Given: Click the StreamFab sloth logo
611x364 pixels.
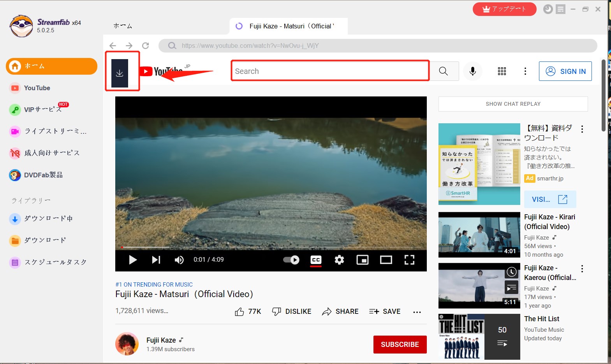Looking at the screenshot, I should click(21, 26).
